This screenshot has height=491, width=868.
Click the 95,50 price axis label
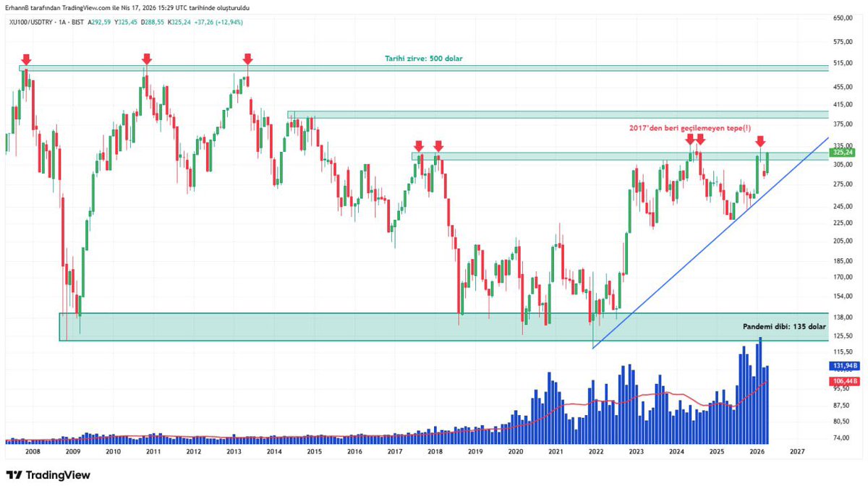click(x=841, y=388)
